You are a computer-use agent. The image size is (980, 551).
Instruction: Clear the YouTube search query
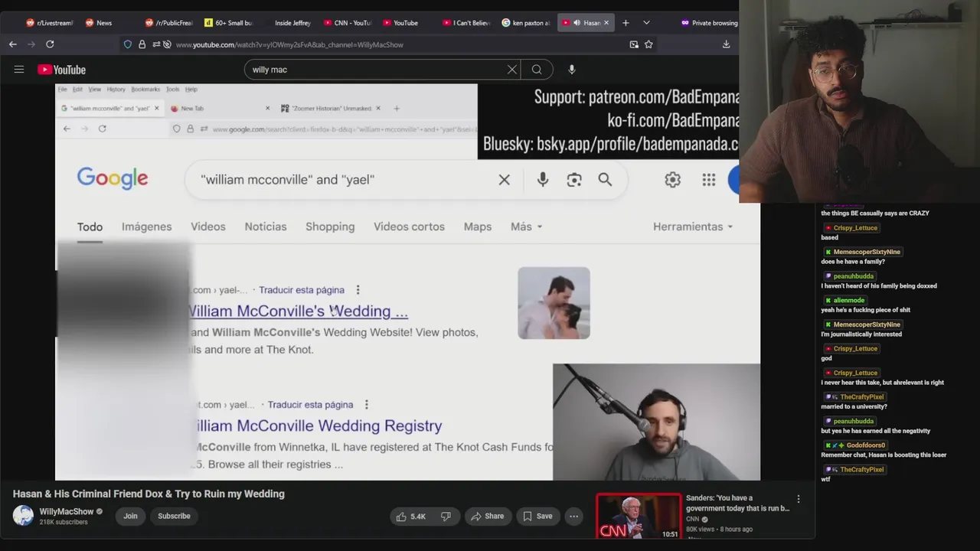pyautogui.click(x=512, y=70)
